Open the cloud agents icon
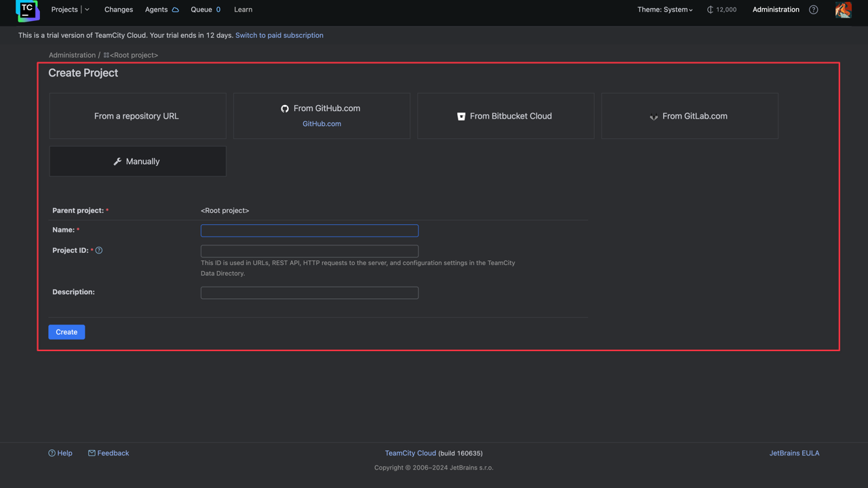868x488 pixels. click(175, 9)
